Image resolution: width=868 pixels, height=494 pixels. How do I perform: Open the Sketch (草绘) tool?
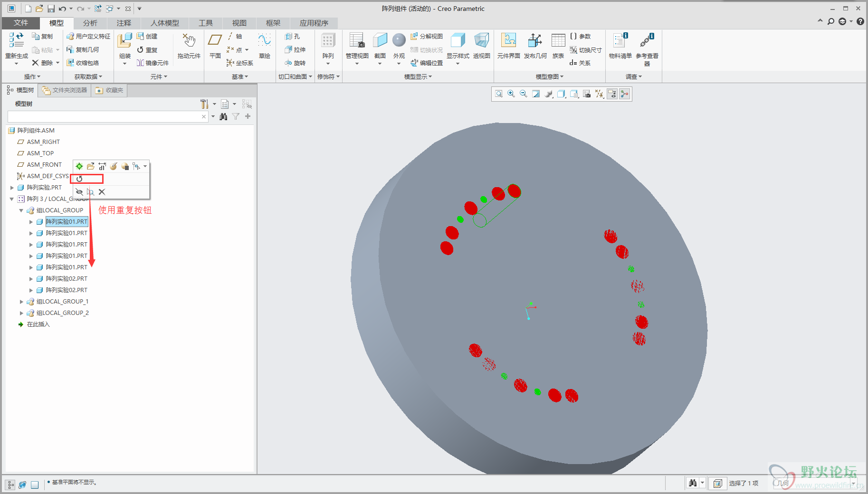(264, 40)
